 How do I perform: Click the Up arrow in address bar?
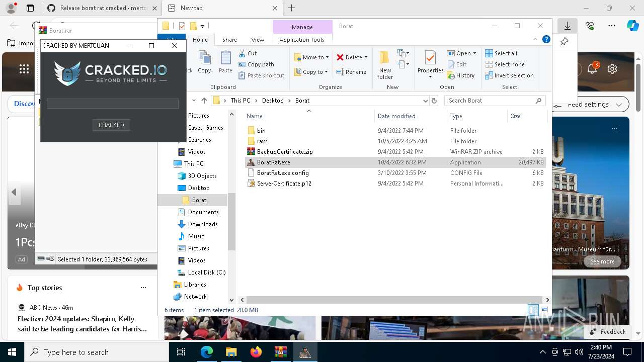pos(204,101)
